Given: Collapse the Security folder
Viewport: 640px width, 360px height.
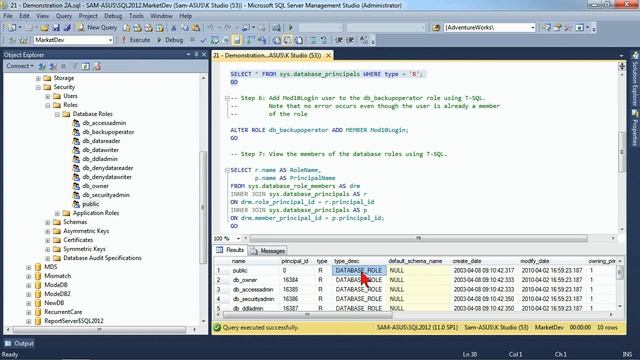Looking at the screenshot, I should point(38,87).
